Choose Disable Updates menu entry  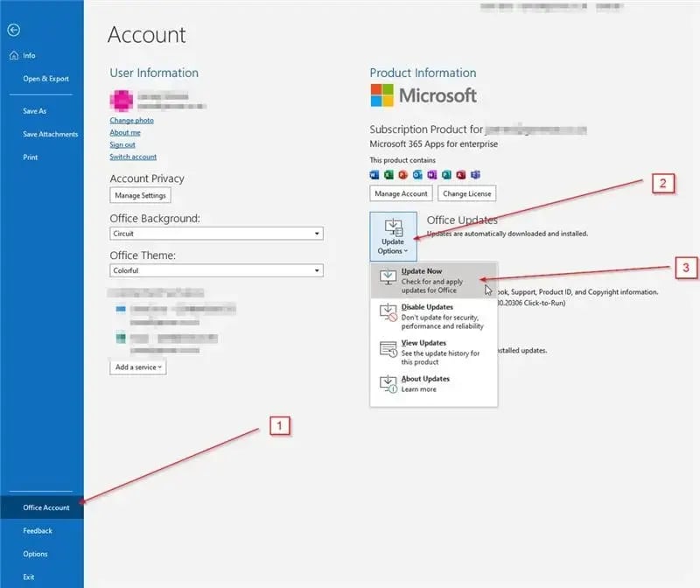pyautogui.click(x=434, y=316)
